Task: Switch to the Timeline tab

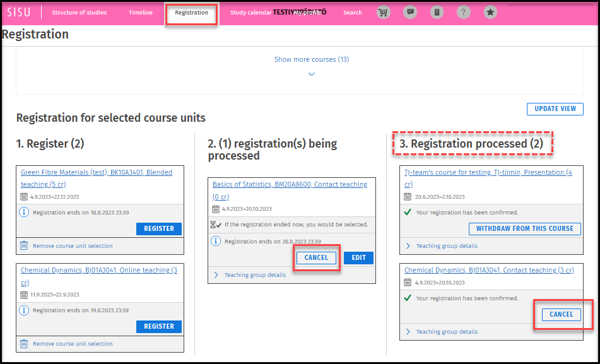Action: click(x=140, y=12)
